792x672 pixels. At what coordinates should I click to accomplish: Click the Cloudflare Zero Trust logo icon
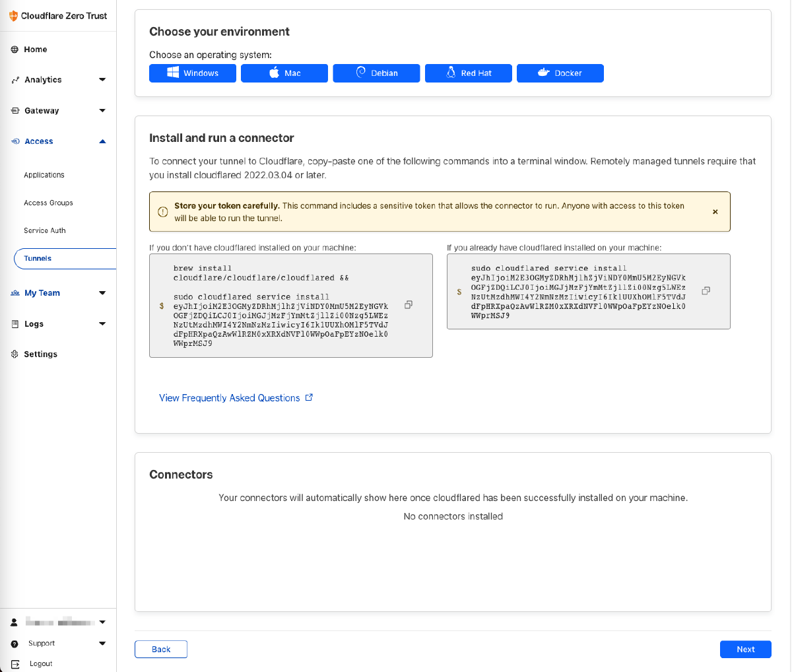pos(13,16)
